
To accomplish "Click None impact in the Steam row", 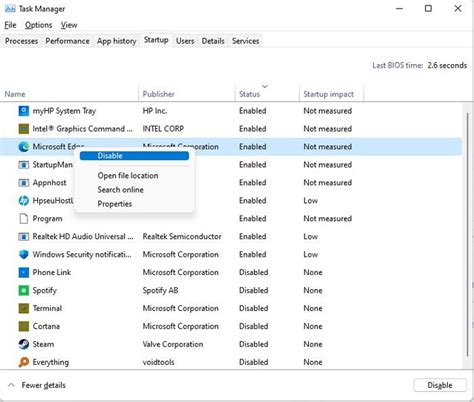I will [313, 344].
